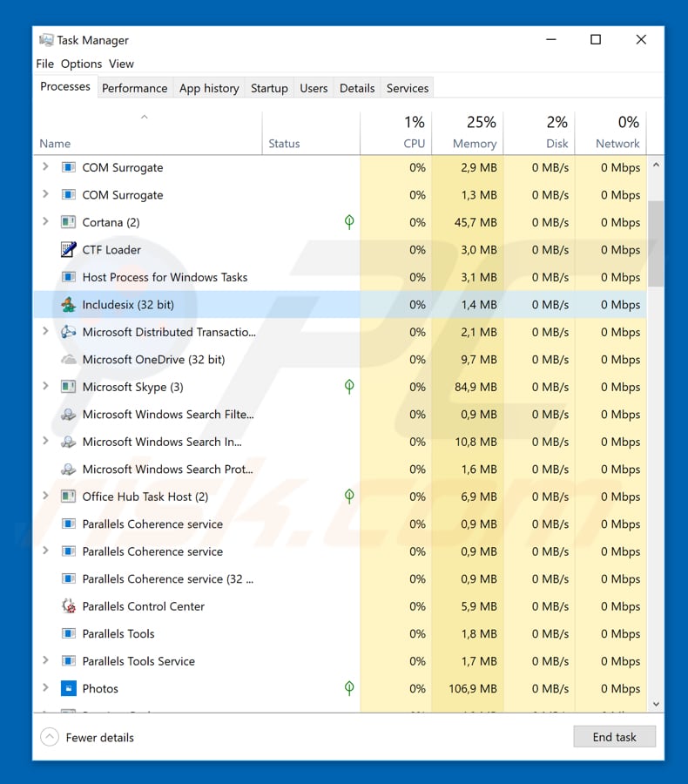Expand the Photos process entry
Viewport: 688px width, 784px height.
click(45, 688)
